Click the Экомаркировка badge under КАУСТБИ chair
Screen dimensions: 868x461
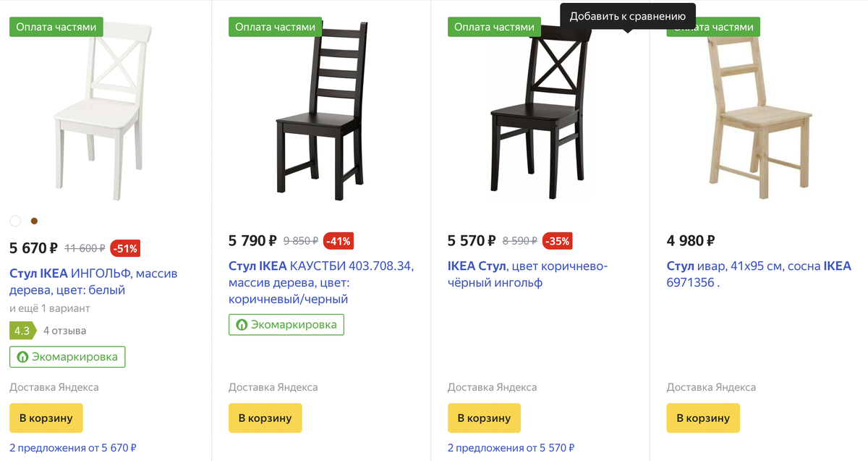(286, 325)
